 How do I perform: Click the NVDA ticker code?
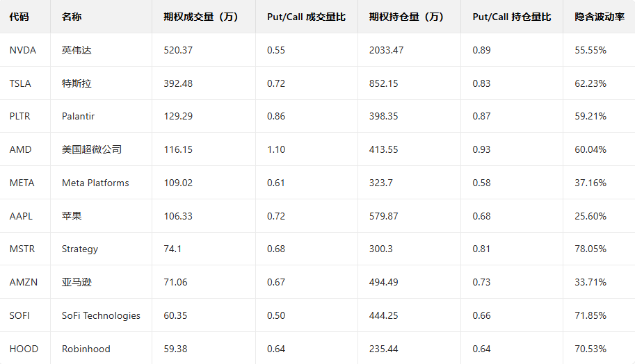[23, 50]
